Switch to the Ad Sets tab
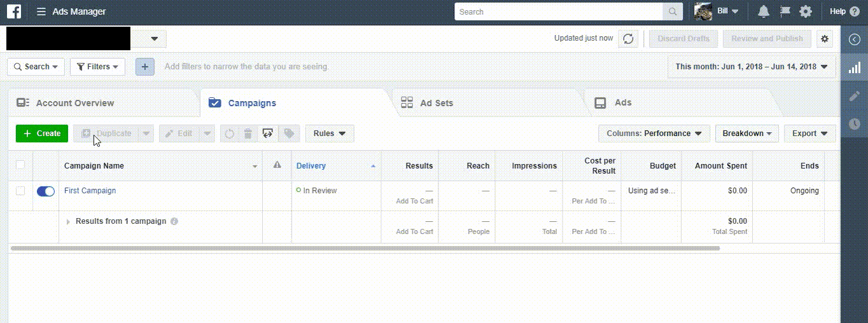868x323 pixels. click(436, 103)
